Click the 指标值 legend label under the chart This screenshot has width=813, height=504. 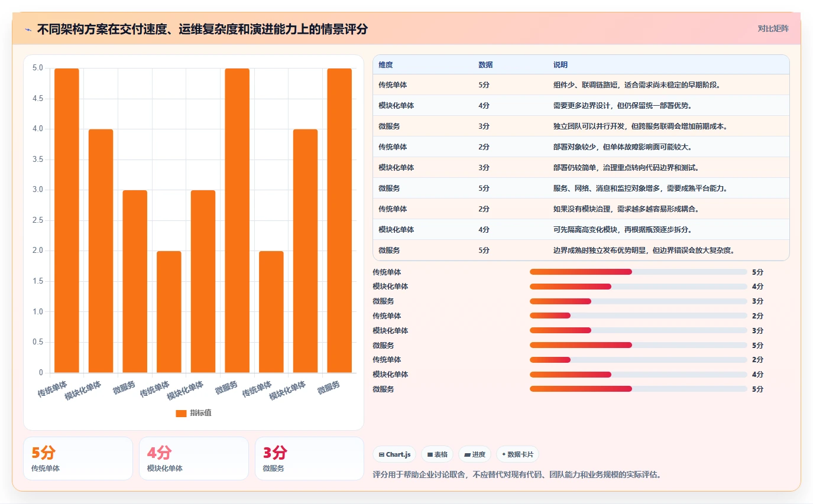coord(200,414)
